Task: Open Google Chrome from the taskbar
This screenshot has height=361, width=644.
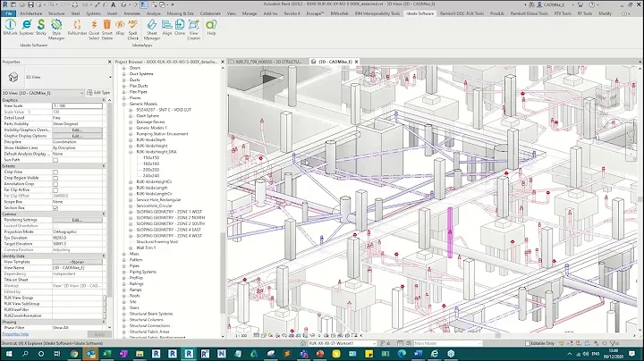Action: point(74,353)
